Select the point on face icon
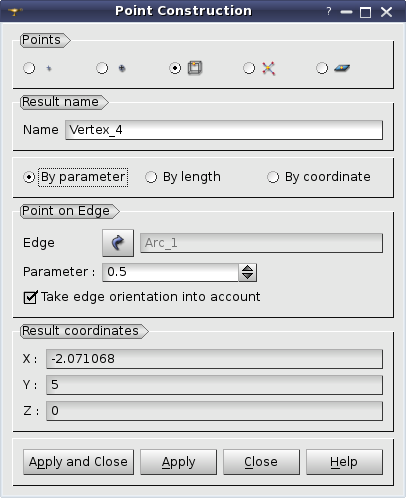Screen dimensions: 406x498 click(x=342, y=68)
